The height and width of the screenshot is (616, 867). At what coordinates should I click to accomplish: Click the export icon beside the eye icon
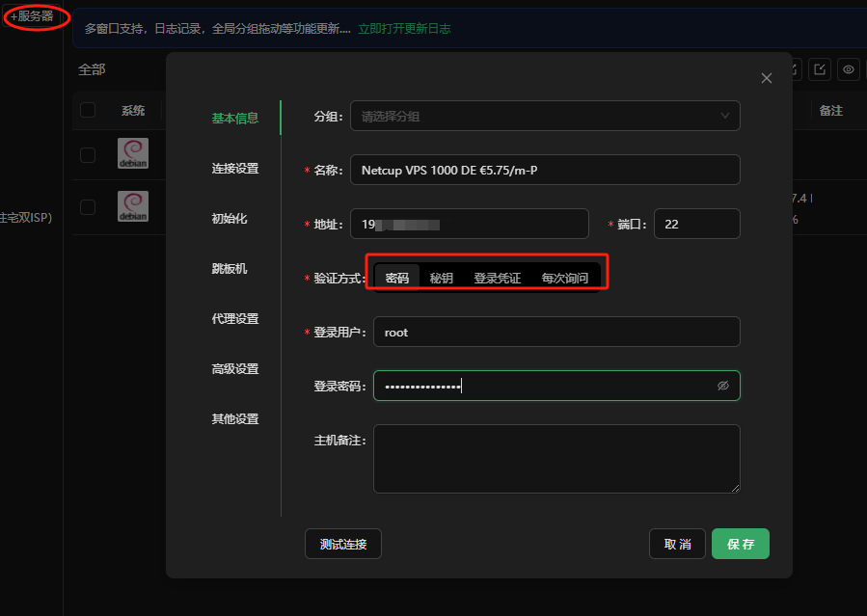point(820,69)
